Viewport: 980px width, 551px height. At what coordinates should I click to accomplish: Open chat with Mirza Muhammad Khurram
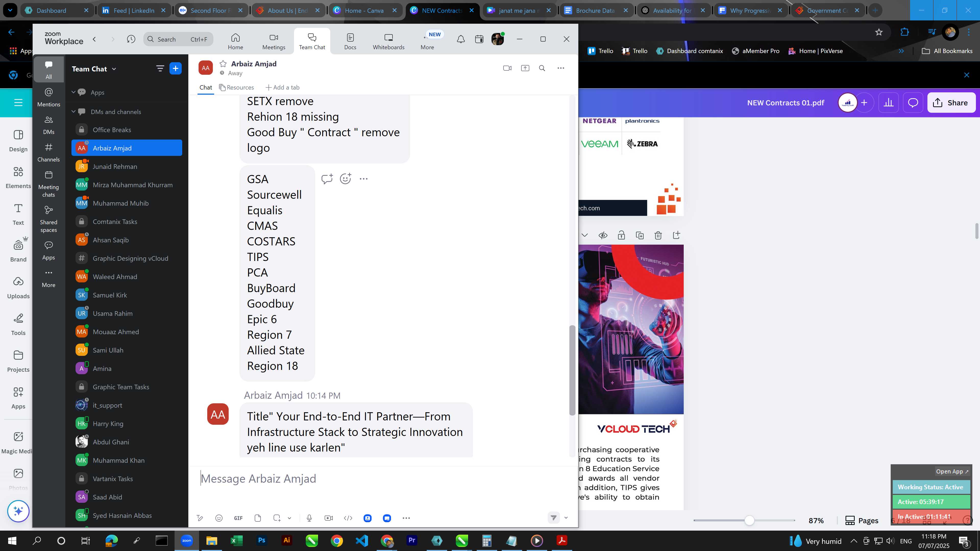[x=127, y=185]
